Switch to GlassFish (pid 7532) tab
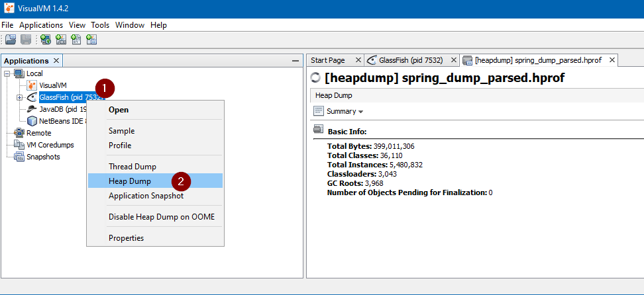644x295 pixels. pos(411,60)
